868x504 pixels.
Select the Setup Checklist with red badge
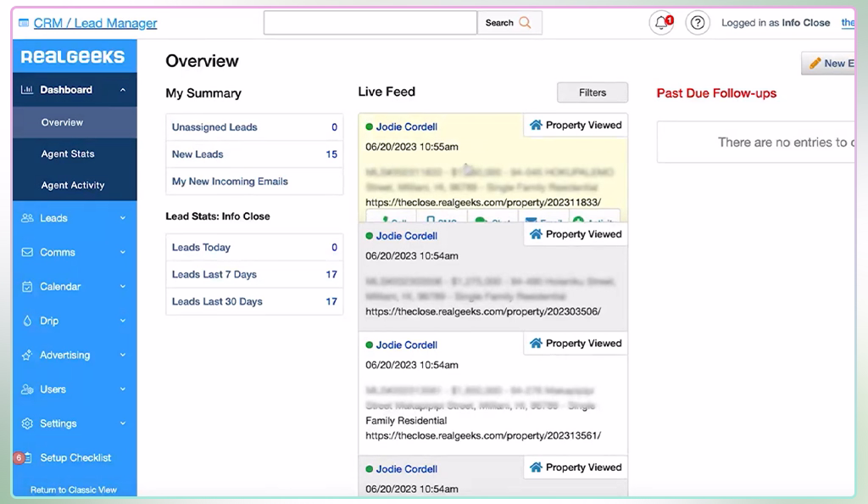coord(76,457)
